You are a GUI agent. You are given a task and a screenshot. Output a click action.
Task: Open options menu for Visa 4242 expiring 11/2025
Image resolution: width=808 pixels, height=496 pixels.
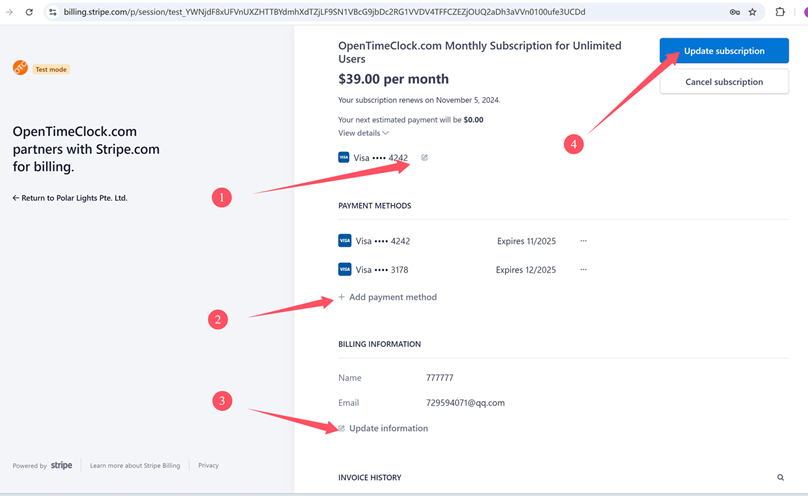click(x=583, y=241)
